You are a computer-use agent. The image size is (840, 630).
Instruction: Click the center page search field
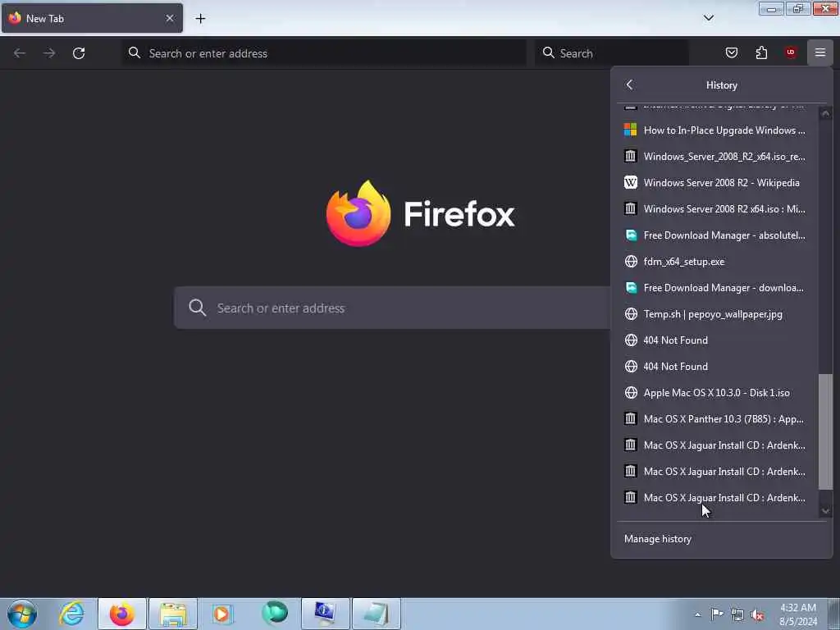pos(392,308)
